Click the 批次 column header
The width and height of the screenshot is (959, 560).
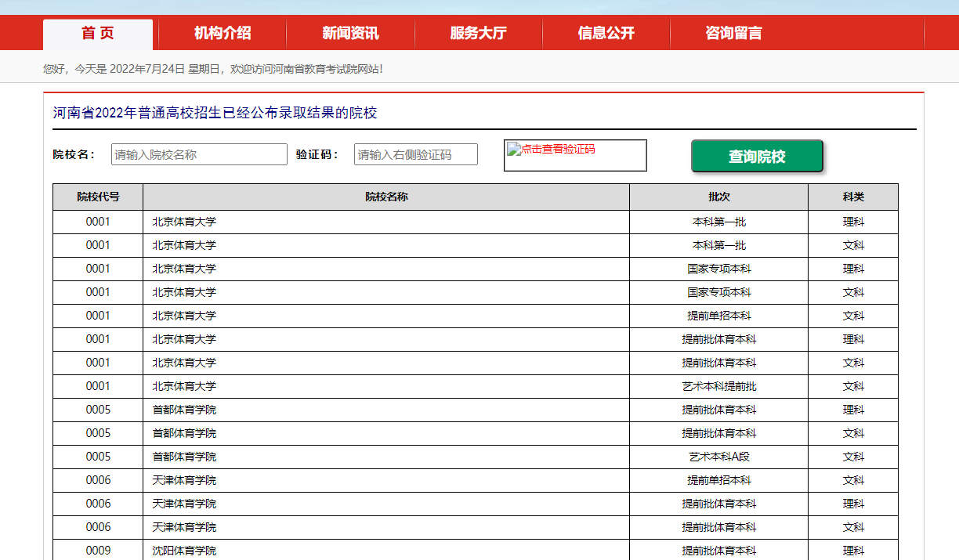[719, 197]
